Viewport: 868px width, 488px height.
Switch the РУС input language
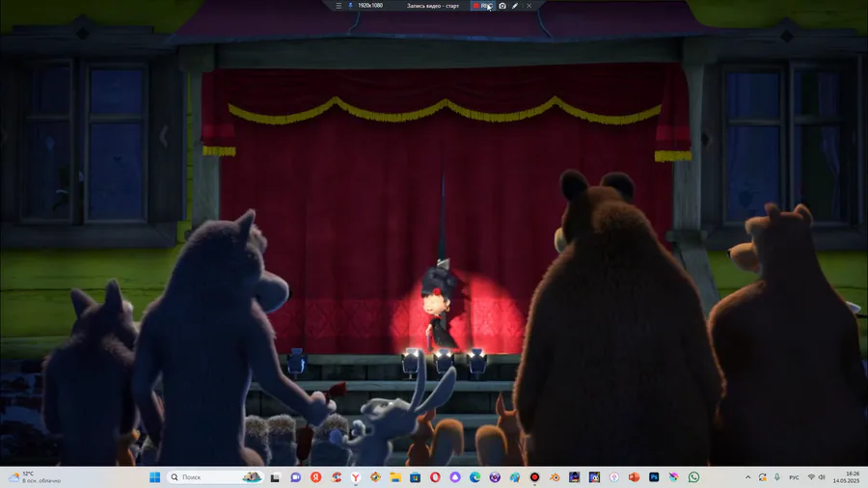click(794, 477)
